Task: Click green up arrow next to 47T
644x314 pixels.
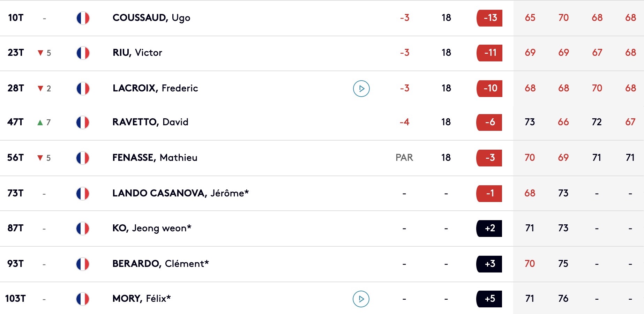Action: pos(40,122)
